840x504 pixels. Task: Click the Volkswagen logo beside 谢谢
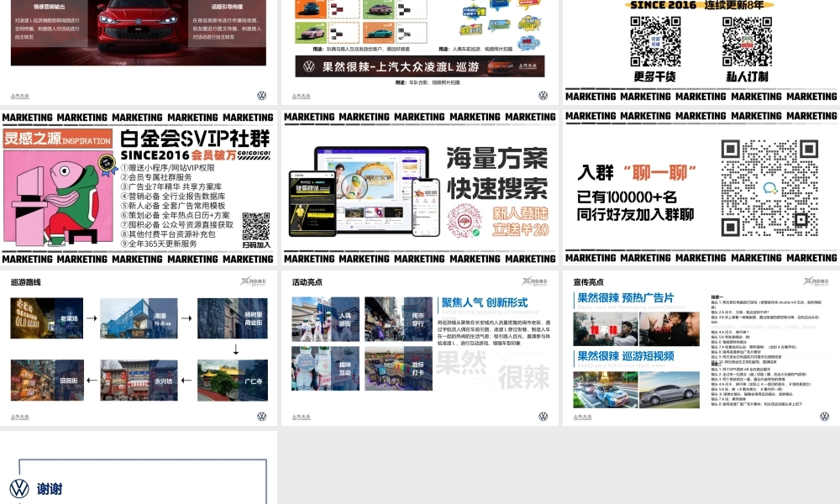(19, 489)
